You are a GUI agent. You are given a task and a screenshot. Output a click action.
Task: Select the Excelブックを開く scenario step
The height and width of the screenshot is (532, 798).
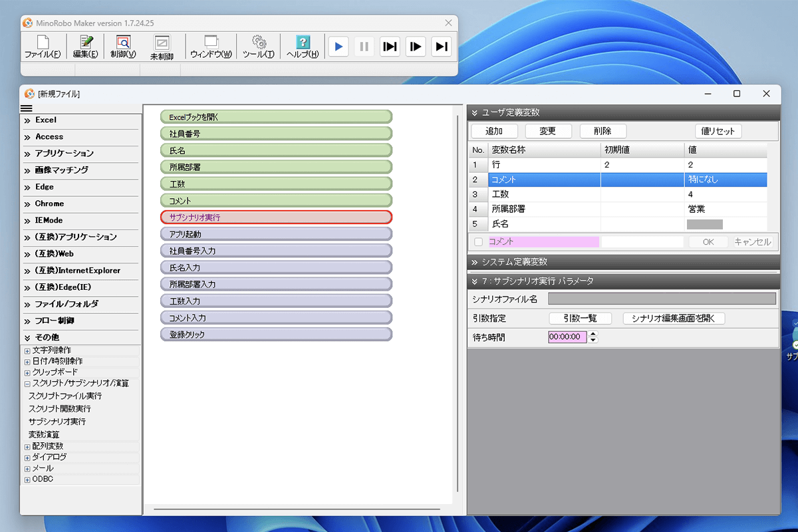tap(276, 117)
